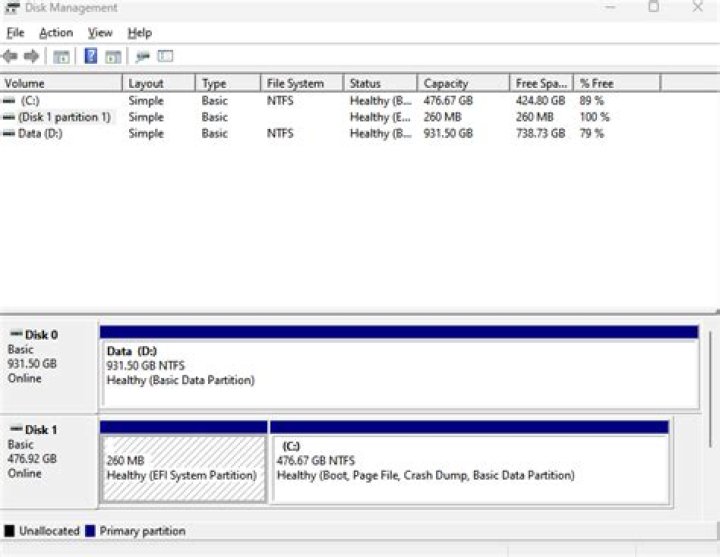
Task: Click the black Unallocated legend swatch
Action: coord(10,531)
